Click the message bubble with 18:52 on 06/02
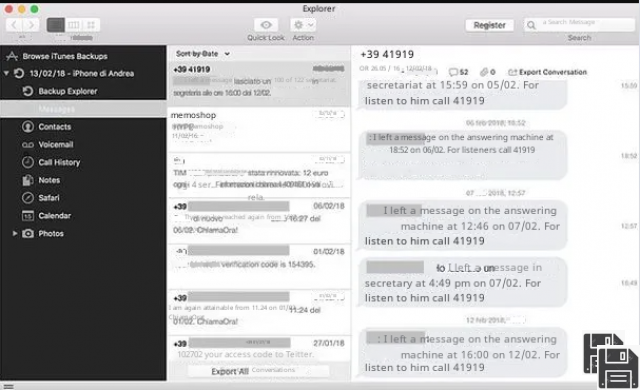Screen dimensions: 640x390 (x=462, y=155)
